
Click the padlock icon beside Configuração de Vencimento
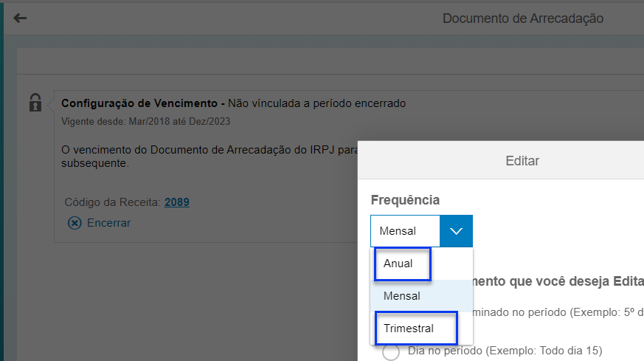click(35, 103)
